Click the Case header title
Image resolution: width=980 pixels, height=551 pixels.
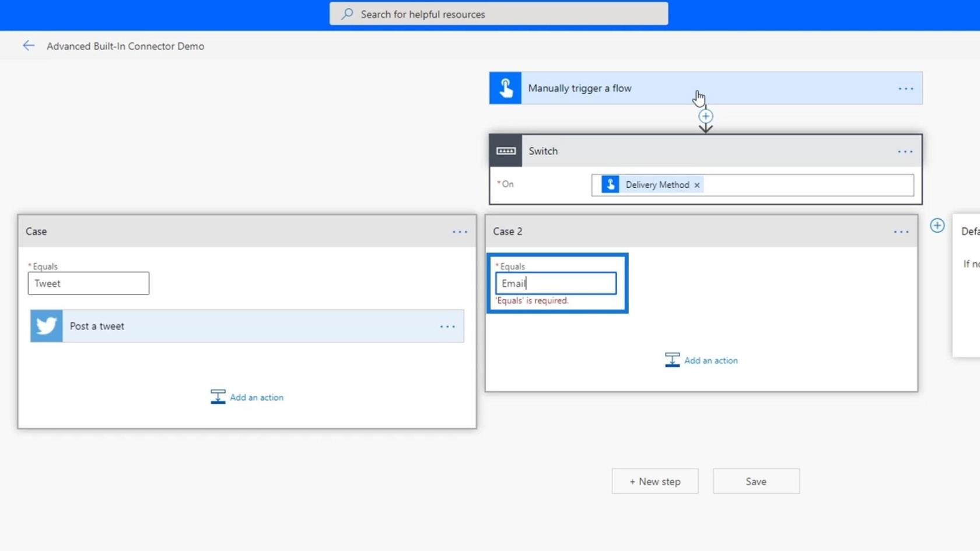pyautogui.click(x=36, y=231)
